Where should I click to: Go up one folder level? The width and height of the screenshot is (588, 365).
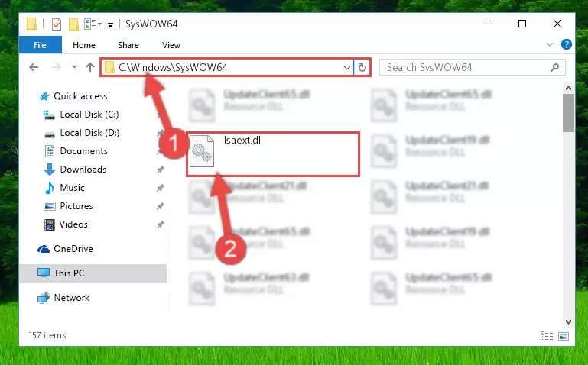click(90, 67)
